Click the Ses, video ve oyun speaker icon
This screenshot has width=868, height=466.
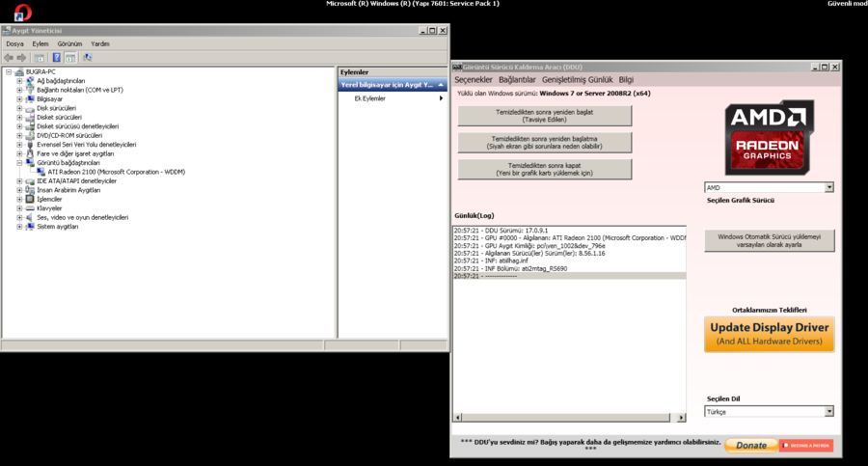click(30, 218)
